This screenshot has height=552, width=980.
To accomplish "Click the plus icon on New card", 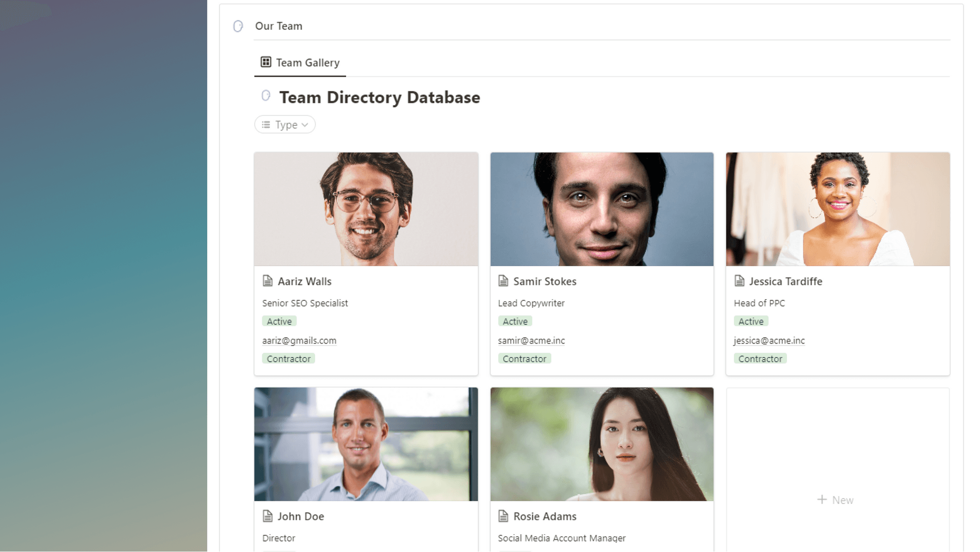I will click(x=822, y=500).
